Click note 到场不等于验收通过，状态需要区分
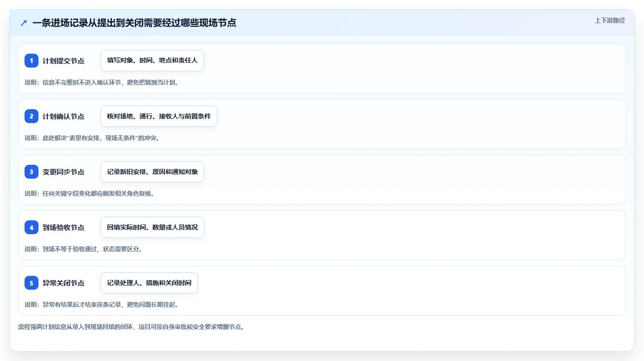The width and height of the screenshot is (644, 361). point(83,249)
